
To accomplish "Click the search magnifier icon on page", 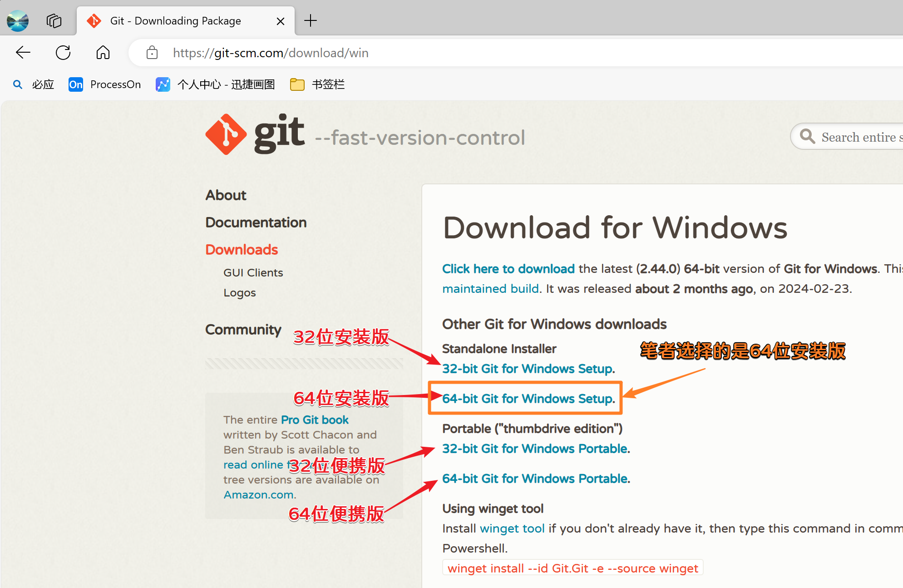I will (x=807, y=136).
